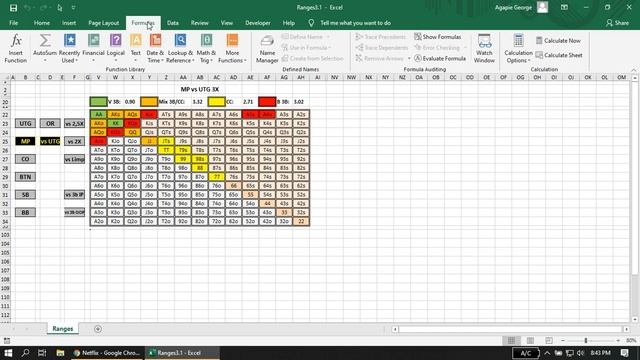640x360 pixels.
Task: Click Evaluate Formula
Action: (x=440, y=58)
